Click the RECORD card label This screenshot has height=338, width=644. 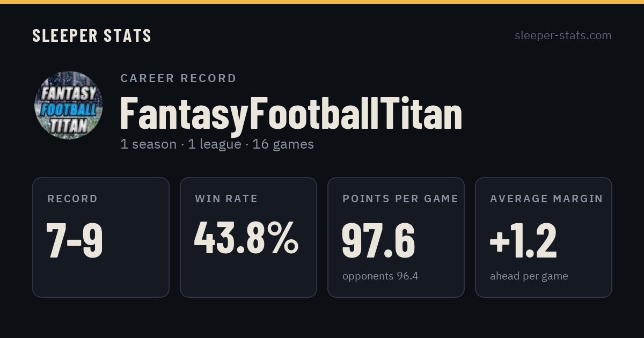[x=72, y=199]
